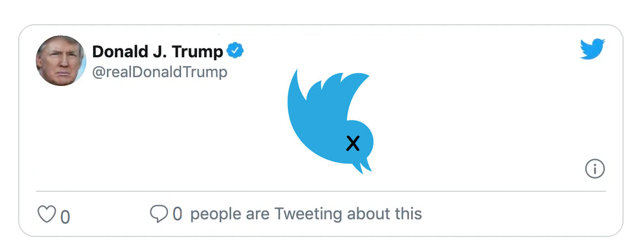Screen dimensions: 644x248
Task: Click the reply count next to the bubble
Action: coord(177,214)
